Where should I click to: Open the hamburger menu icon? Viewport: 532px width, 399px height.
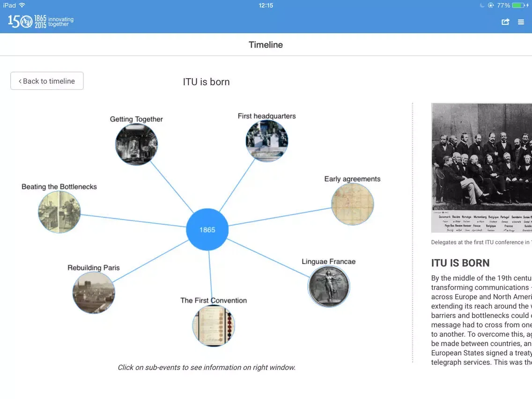tap(521, 22)
